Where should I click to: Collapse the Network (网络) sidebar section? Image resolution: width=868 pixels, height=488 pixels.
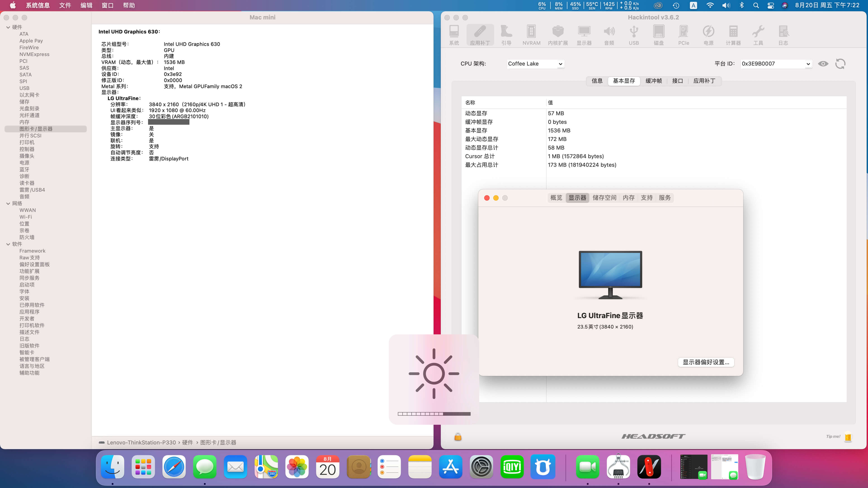(x=8, y=203)
